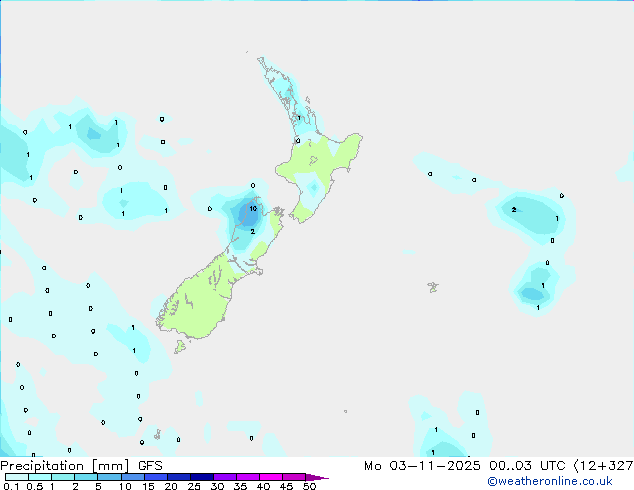Click the '2' value beneath the map's '10'
Viewport: 634px width, 490px height.
tap(252, 232)
